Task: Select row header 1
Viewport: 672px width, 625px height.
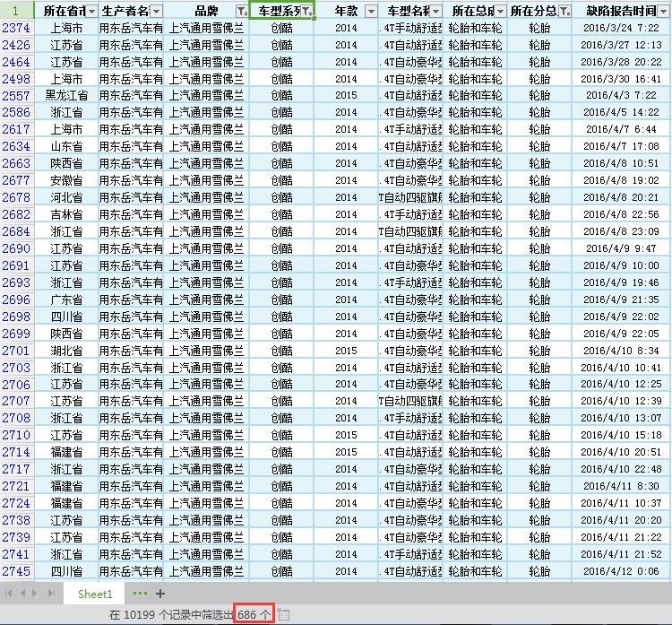Action: pos(17,11)
